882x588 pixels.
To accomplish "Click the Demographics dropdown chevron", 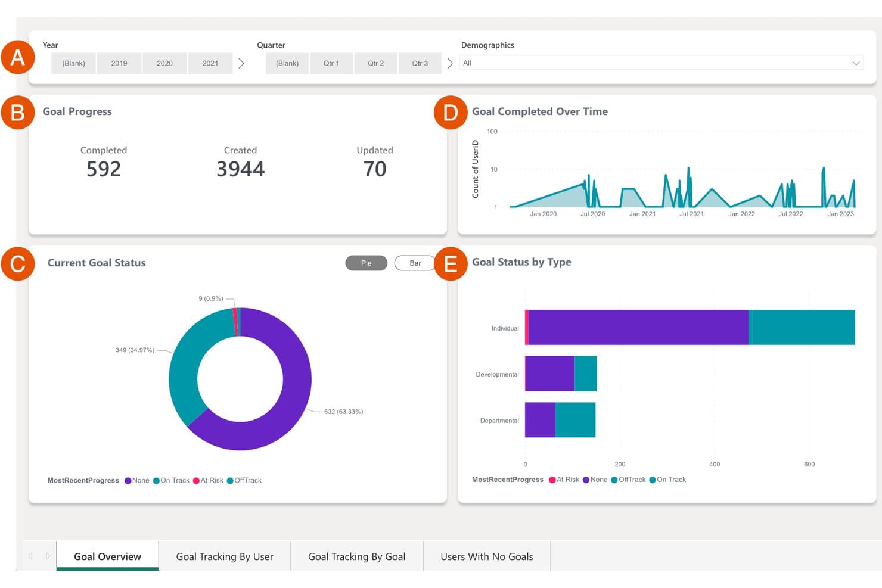I will [856, 63].
